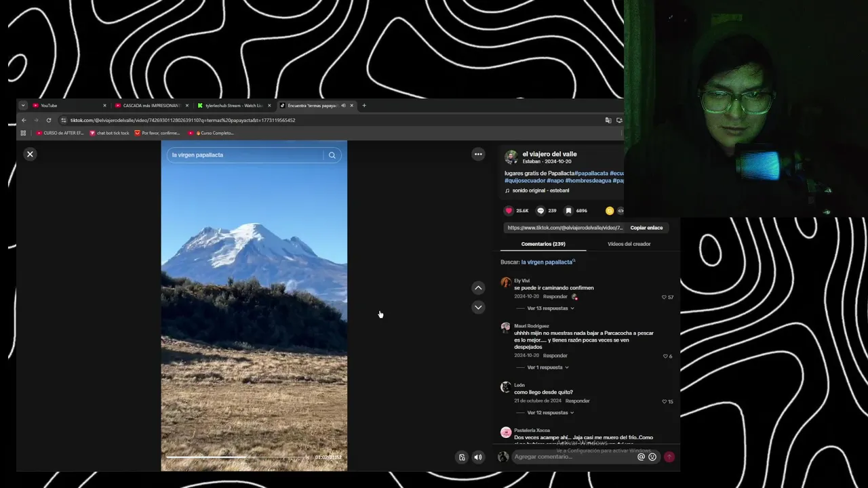The image size is (868, 488).
Task: Save video with the bookmark icon
Action: pos(568,211)
